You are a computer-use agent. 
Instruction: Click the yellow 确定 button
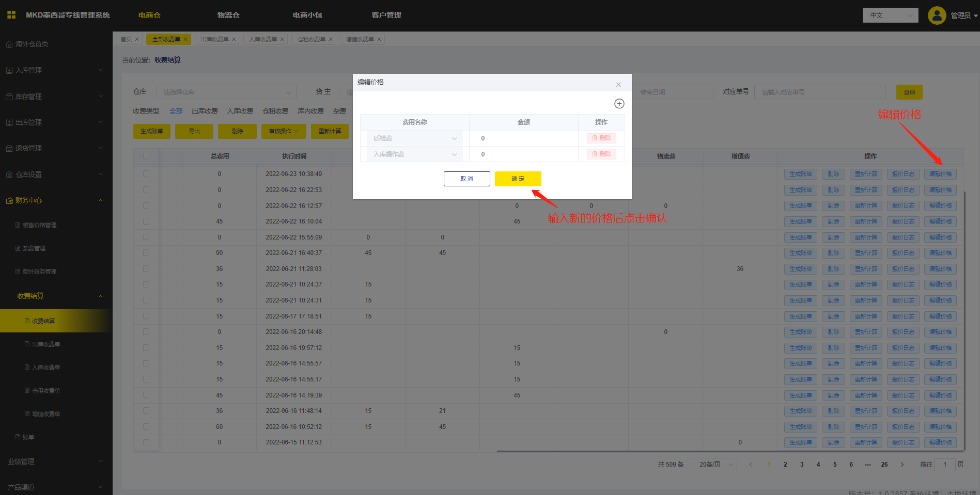pyautogui.click(x=518, y=179)
